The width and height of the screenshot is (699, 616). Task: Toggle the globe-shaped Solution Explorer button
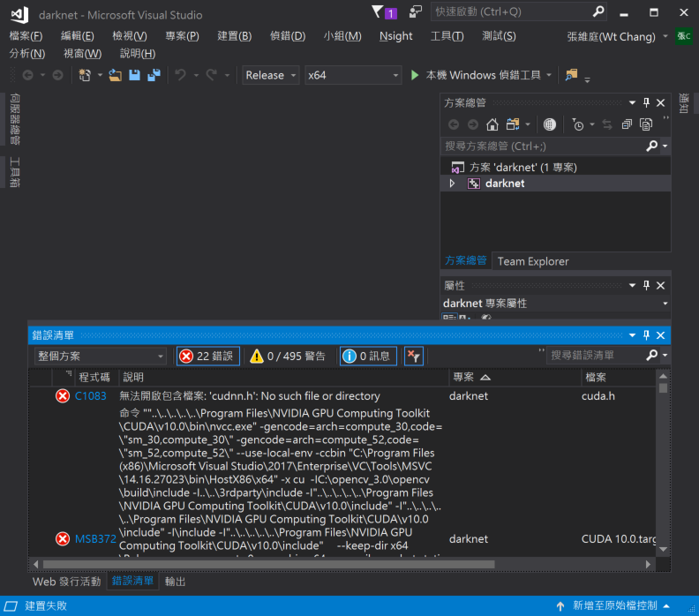click(x=549, y=124)
